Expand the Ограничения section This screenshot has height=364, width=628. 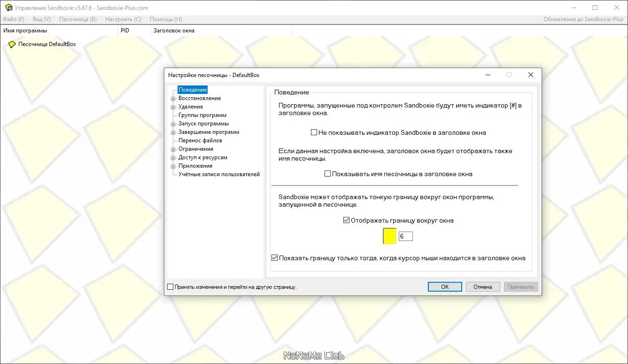[174, 149]
